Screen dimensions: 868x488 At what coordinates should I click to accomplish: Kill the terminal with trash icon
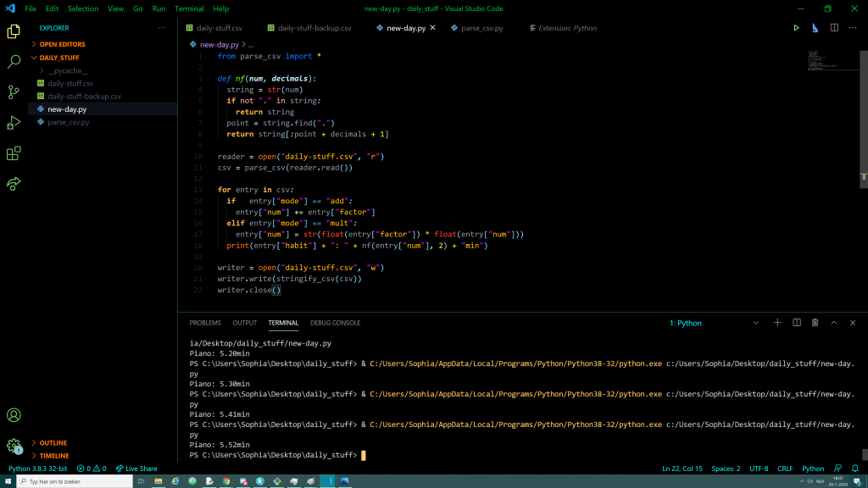click(815, 323)
